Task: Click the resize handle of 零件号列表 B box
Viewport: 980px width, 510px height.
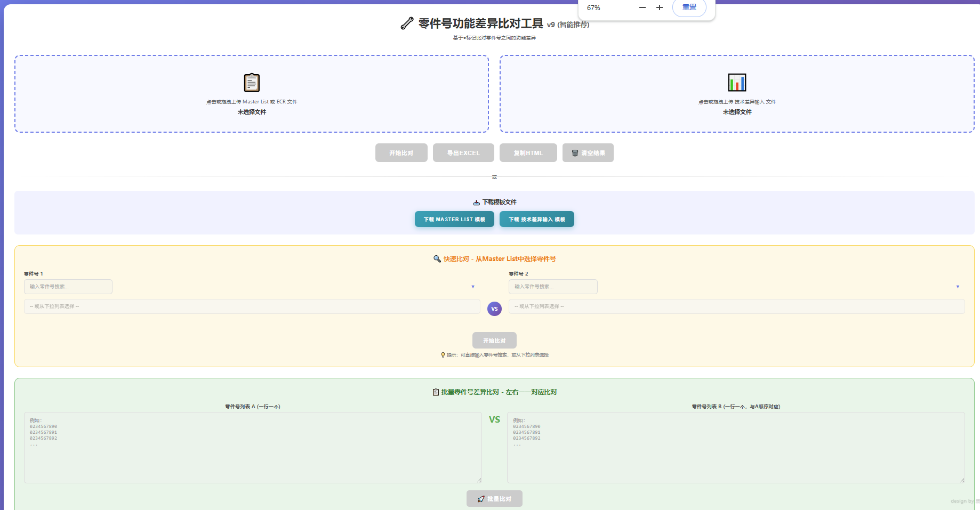Action: [962, 480]
